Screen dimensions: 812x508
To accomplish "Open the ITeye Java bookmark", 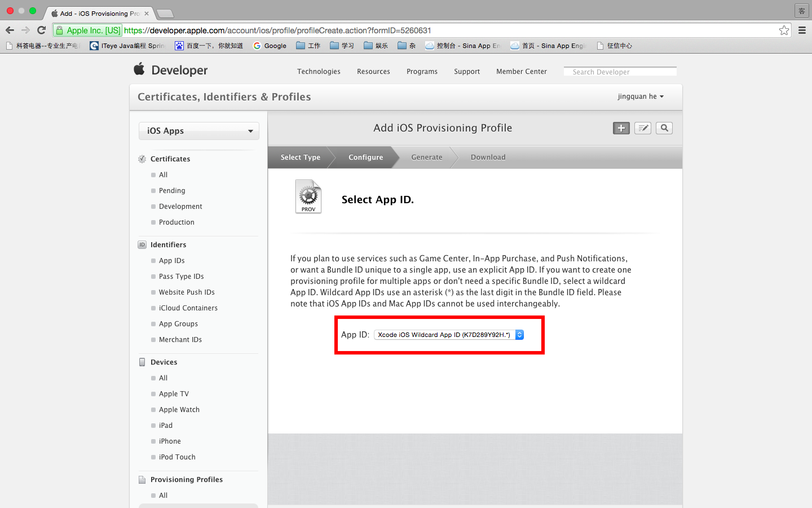I will click(x=127, y=46).
